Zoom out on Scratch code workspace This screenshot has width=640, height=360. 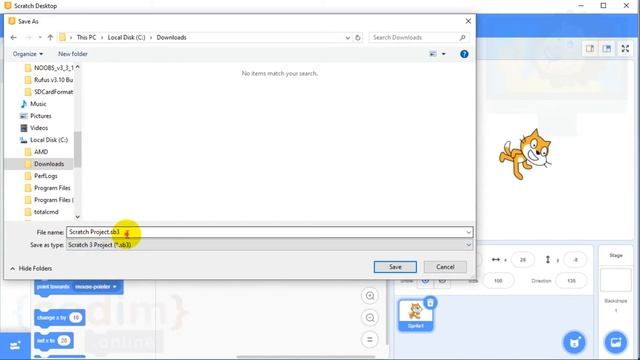tap(370, 318)
